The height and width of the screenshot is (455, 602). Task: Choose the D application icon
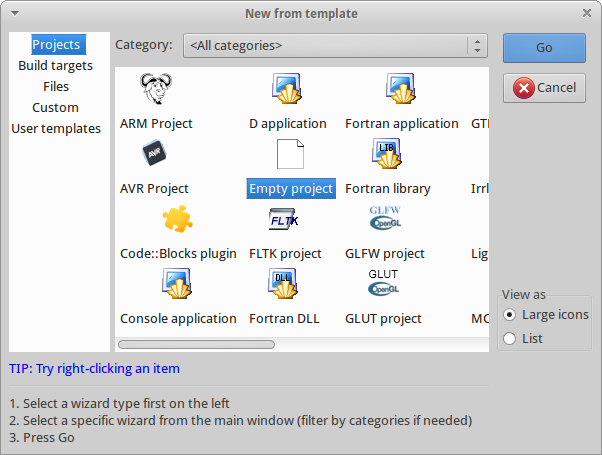point(287,89)
